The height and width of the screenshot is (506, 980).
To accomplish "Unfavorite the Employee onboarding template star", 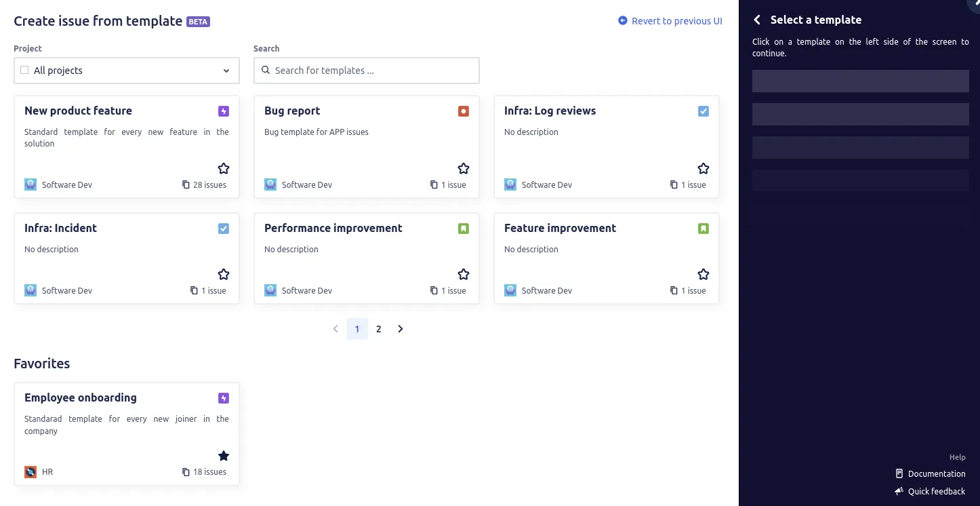I will click(x=224, y=456).
